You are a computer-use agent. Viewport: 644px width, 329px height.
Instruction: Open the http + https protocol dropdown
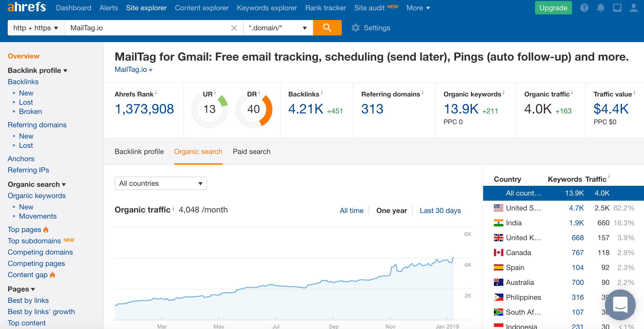pyautogui.click(x=36, y=28)
